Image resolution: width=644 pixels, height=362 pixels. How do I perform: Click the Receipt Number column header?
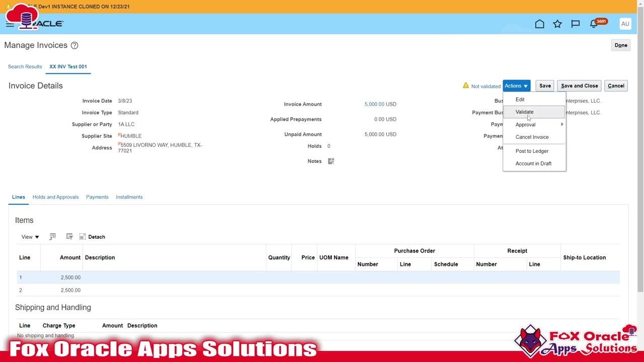(487, 264)
